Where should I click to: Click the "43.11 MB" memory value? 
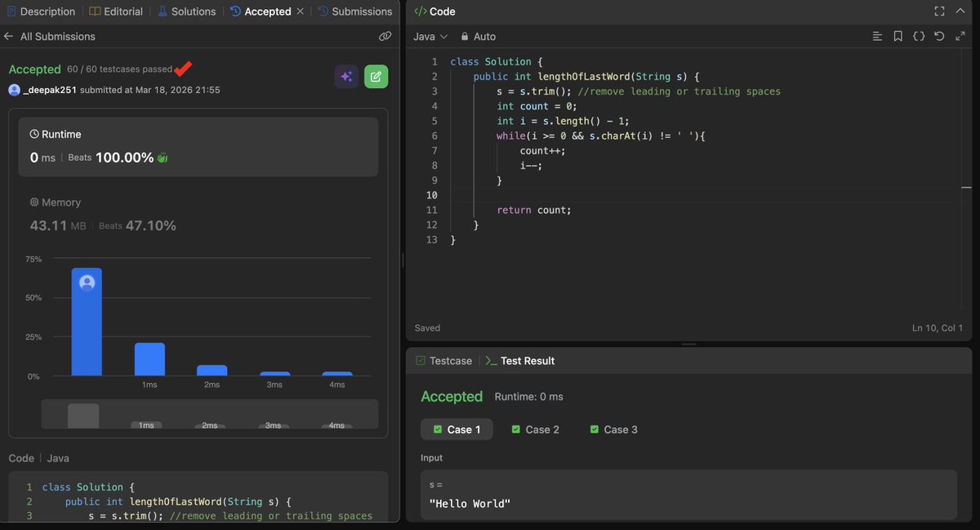[x=60, y=225]
